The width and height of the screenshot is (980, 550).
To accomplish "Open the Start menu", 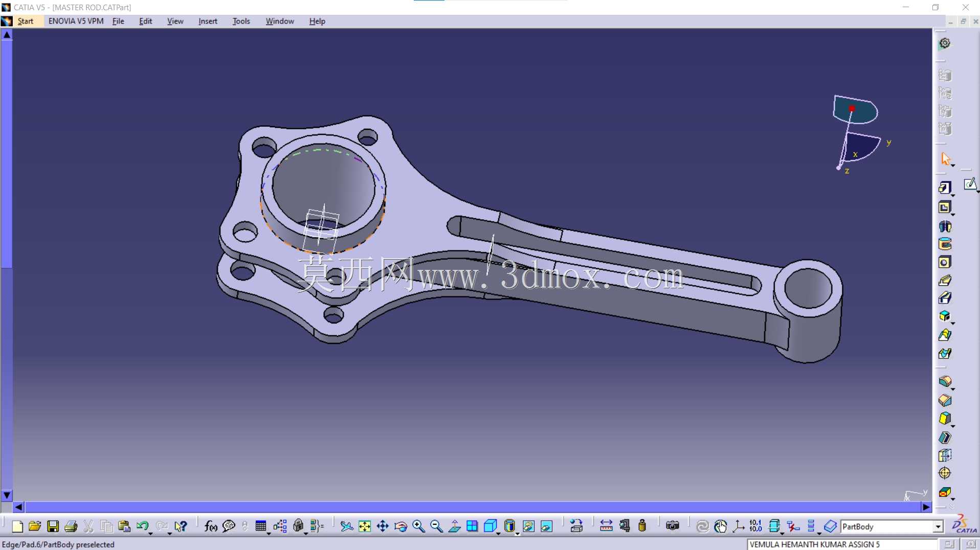I will click(x=25, y=21).
